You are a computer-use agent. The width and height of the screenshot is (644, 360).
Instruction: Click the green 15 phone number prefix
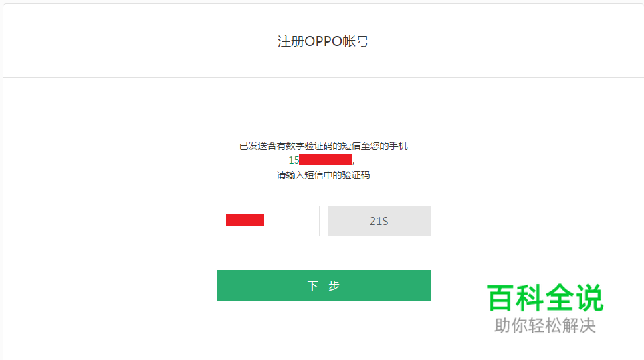(x=294, y=160)
